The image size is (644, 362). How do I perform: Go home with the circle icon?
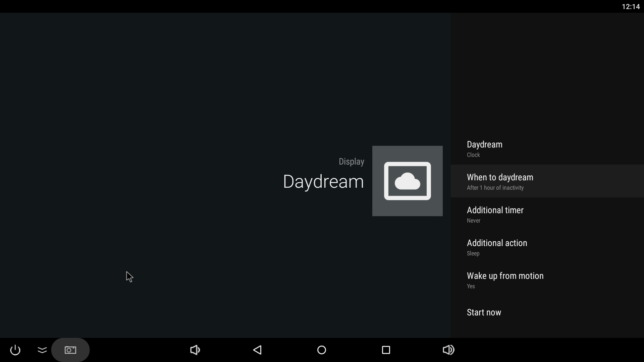[322, 350]
